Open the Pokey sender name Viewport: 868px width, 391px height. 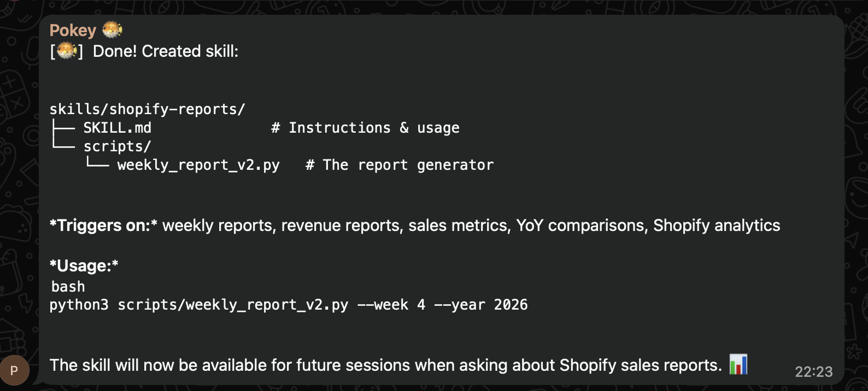(73, 30)
